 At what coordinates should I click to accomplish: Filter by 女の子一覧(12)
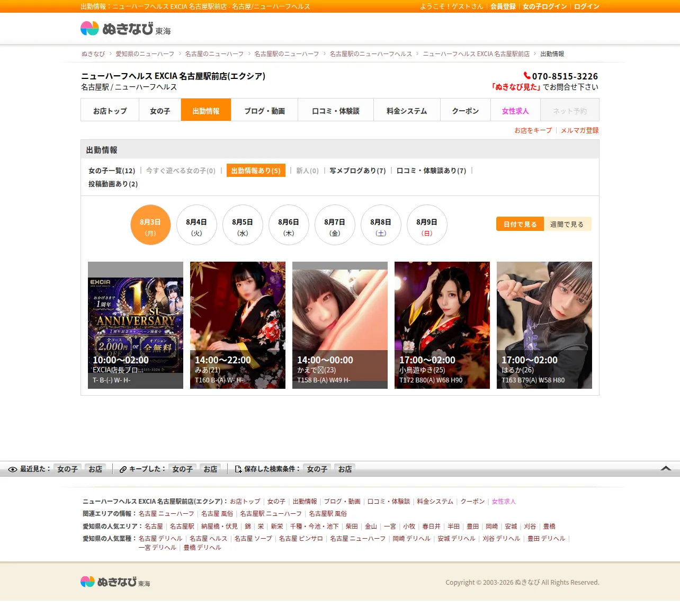coord(112,171)
